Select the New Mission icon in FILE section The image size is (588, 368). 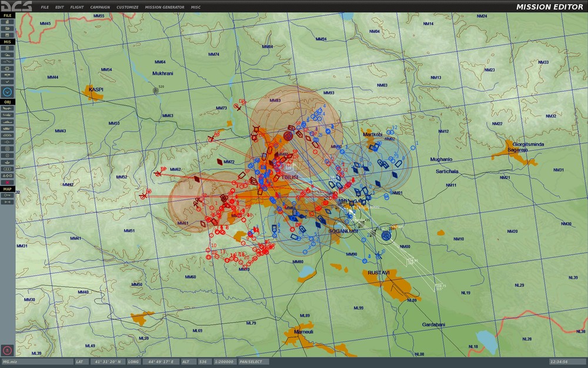[x=6, y=22]
